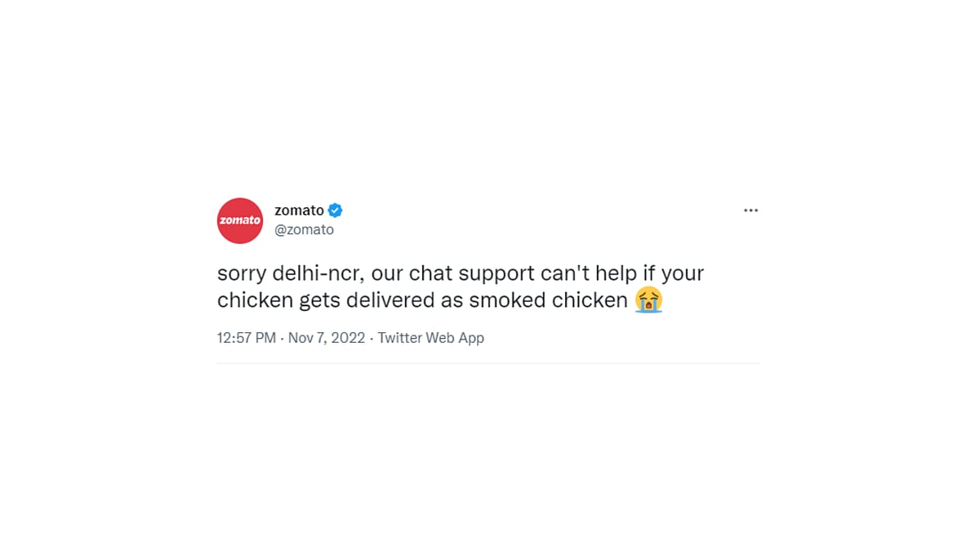The image size is (980, 551).
Task: Open the zomato display name link
Action: pyautogui.click(x=299, y=211)
